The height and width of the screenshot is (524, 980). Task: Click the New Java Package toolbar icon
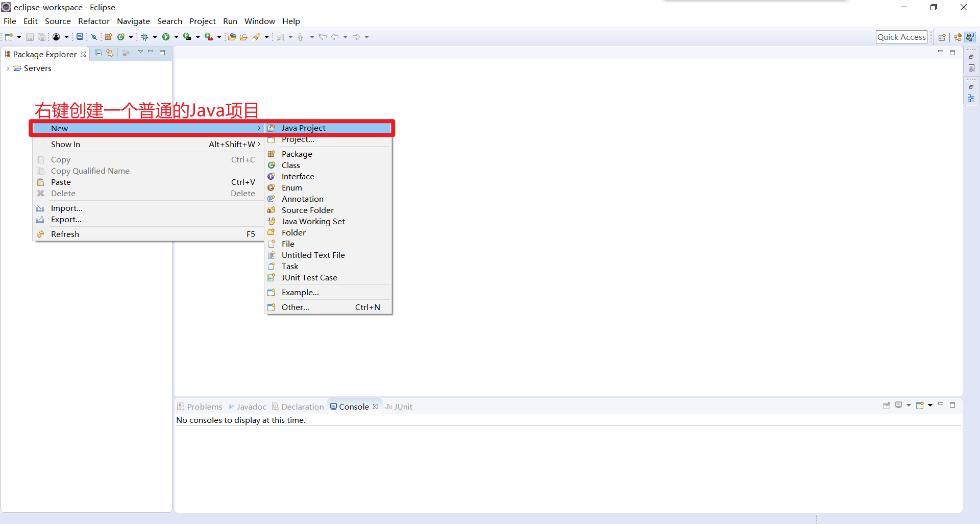108,37
